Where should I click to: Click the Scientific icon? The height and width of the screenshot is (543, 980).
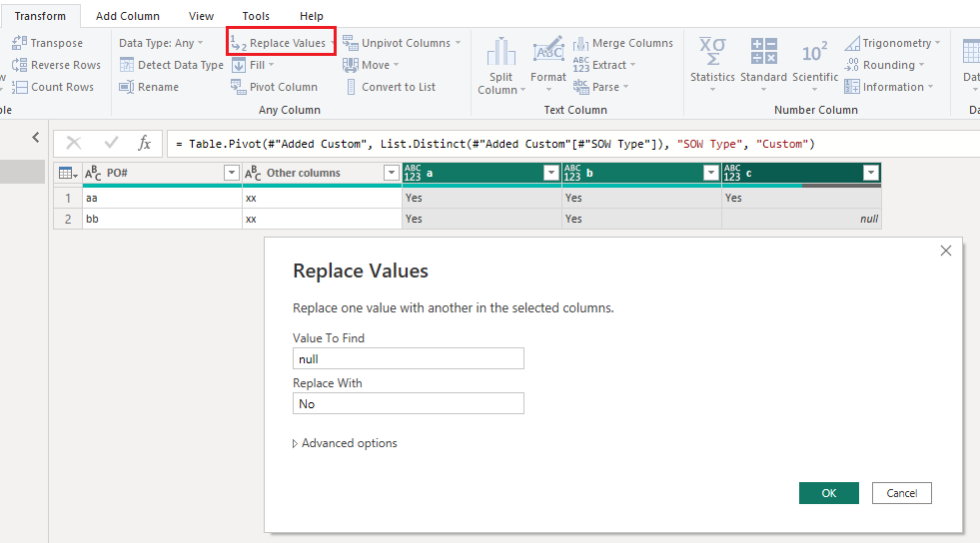pos(814,53)
